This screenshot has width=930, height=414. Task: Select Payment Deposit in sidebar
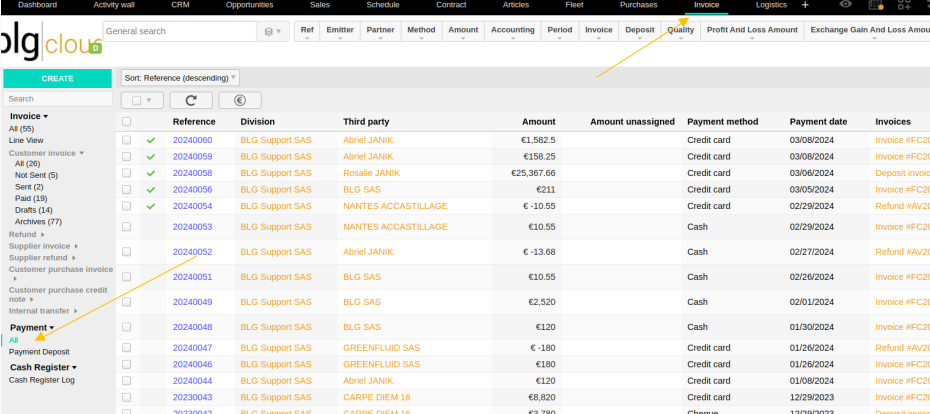[39, 352]
